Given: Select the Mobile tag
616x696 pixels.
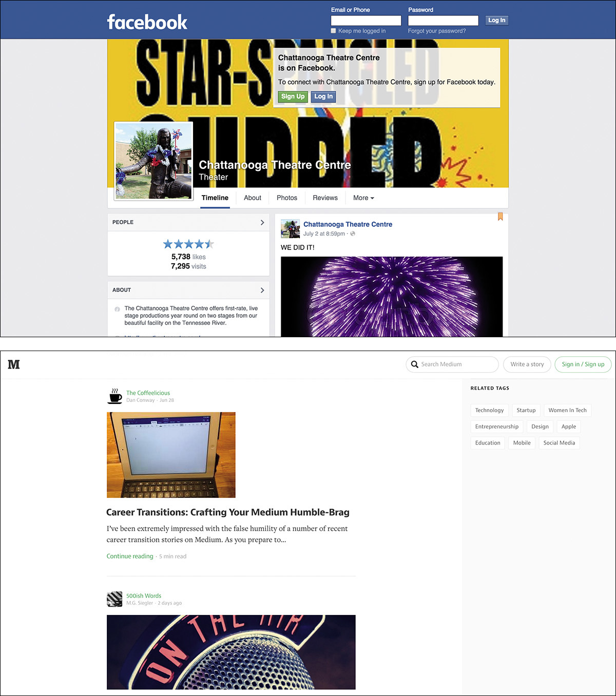Looking at the screenshot, I should 522,443.
